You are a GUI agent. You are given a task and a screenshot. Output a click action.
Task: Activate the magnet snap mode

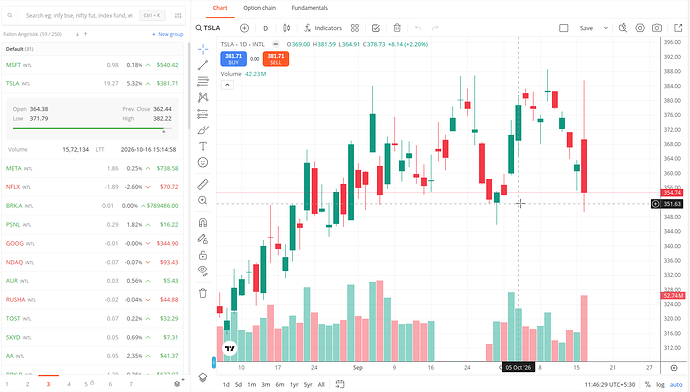[203, 222]
